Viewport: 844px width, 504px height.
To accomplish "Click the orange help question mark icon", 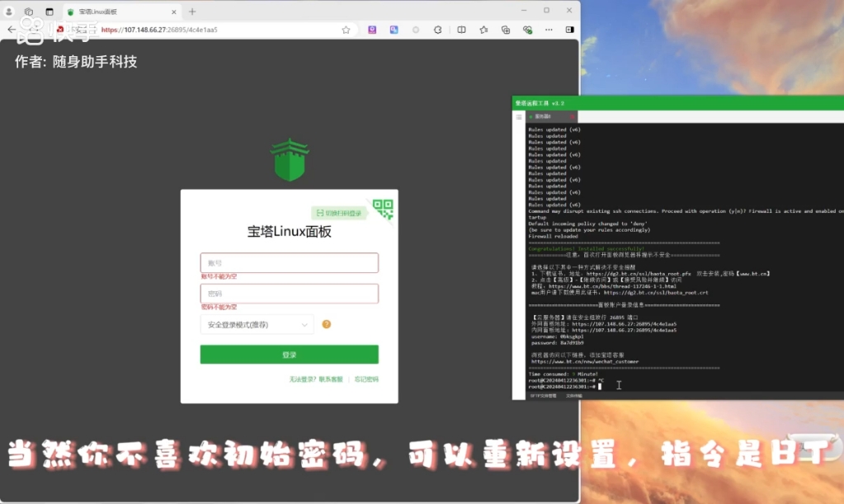I will [326, 324].
